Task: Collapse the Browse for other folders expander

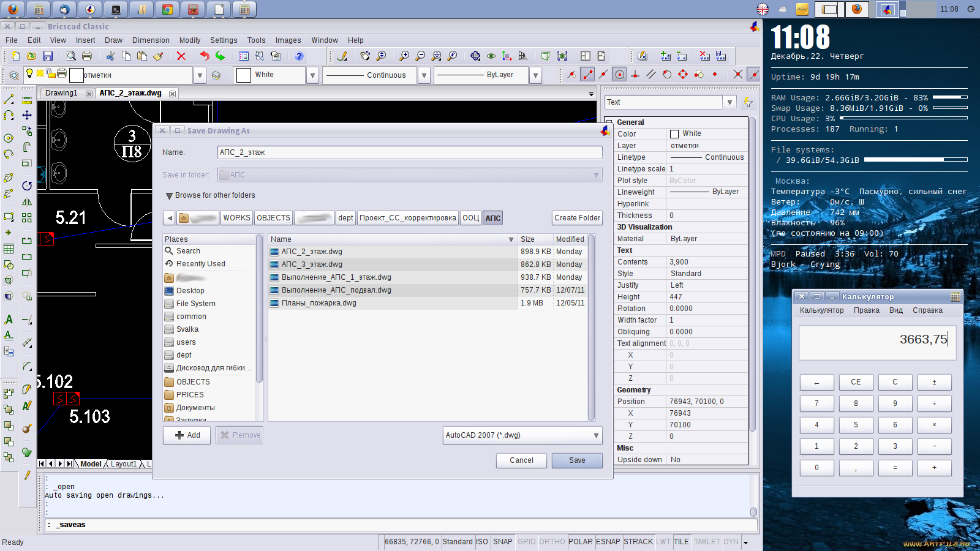Action: click(x=169, y=196)
